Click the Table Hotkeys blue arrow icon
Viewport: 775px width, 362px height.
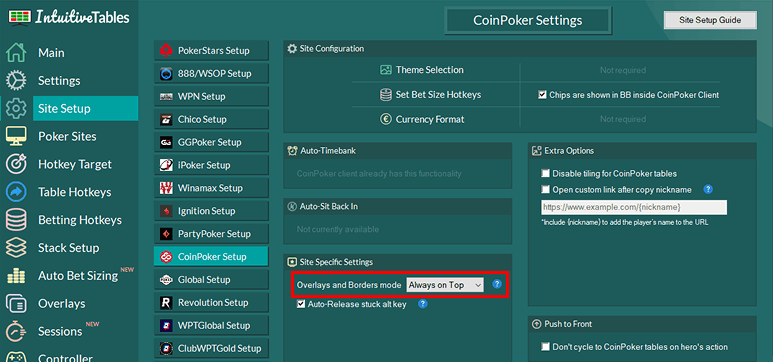pyautogui.click(x=16, y=192)
